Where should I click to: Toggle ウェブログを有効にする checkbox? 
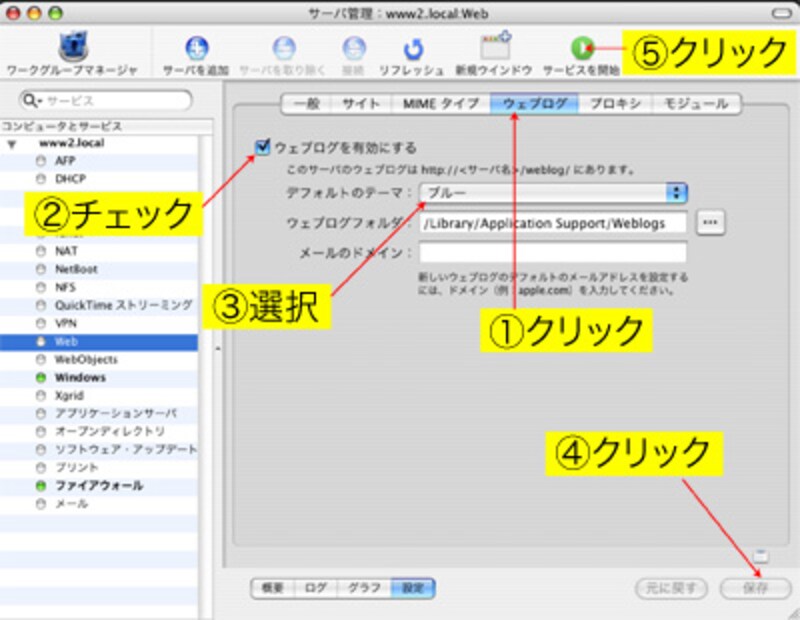pyautogui.click(x=263, y=147)
